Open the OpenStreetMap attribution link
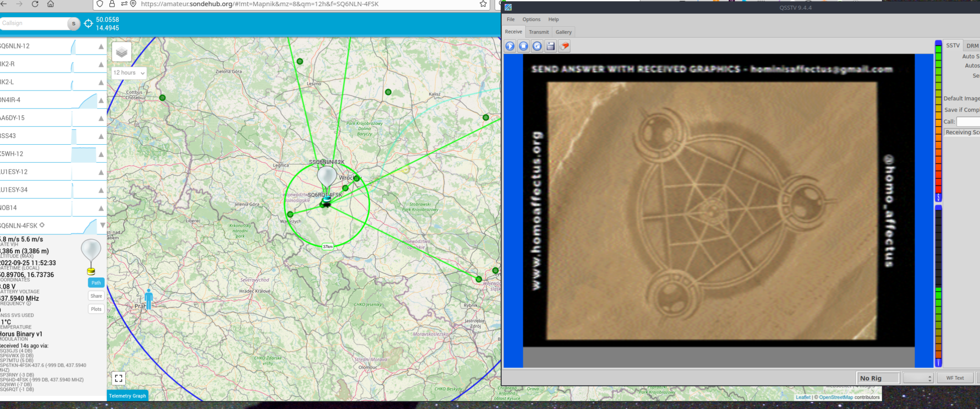980x409 pixels. point(836,397)
